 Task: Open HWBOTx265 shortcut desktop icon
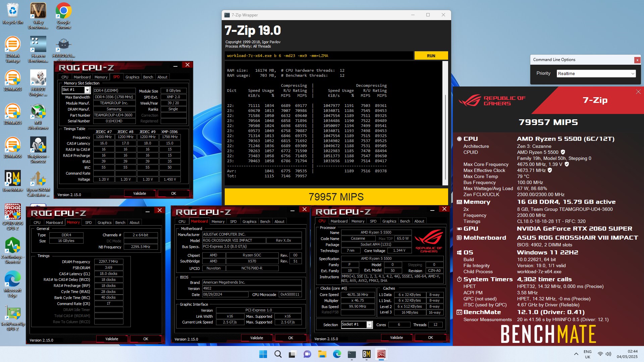(x=63, y=49)
